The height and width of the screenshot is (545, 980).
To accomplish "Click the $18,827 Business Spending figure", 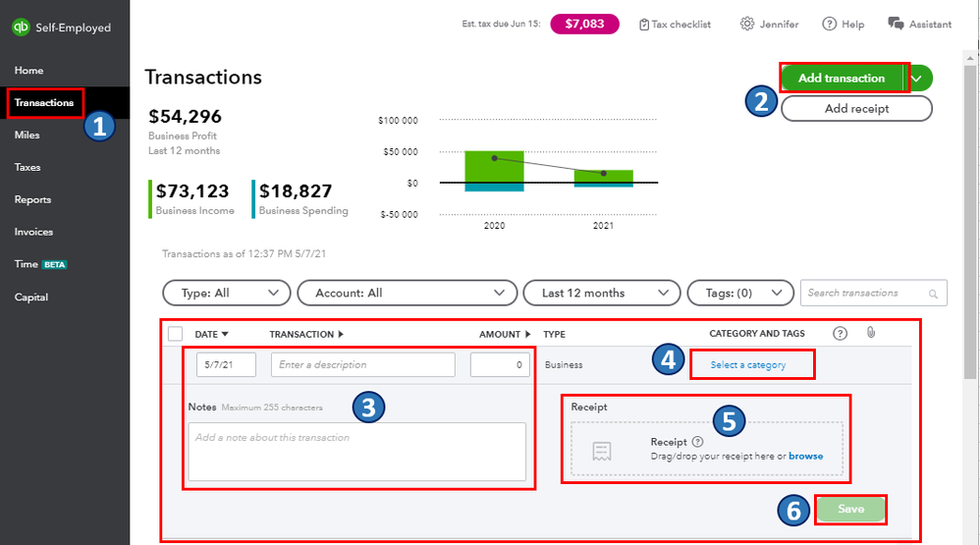I will 296,191.
